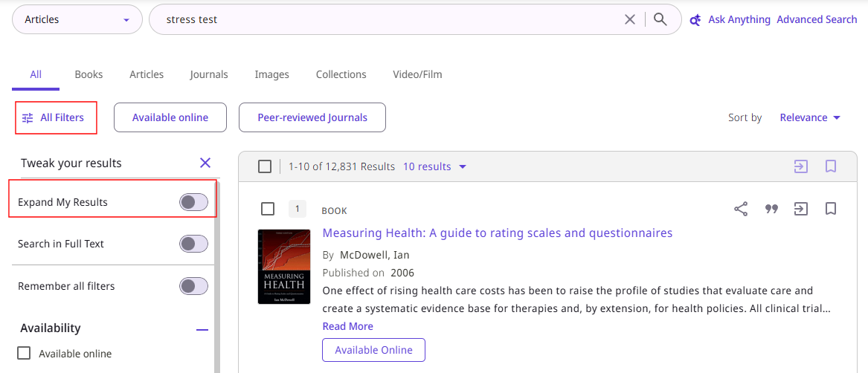Image resolution: width=868 pixels, height=373 pixels.
Task: Click bookmark icon in results header bar
Action: tap(831, 166)
